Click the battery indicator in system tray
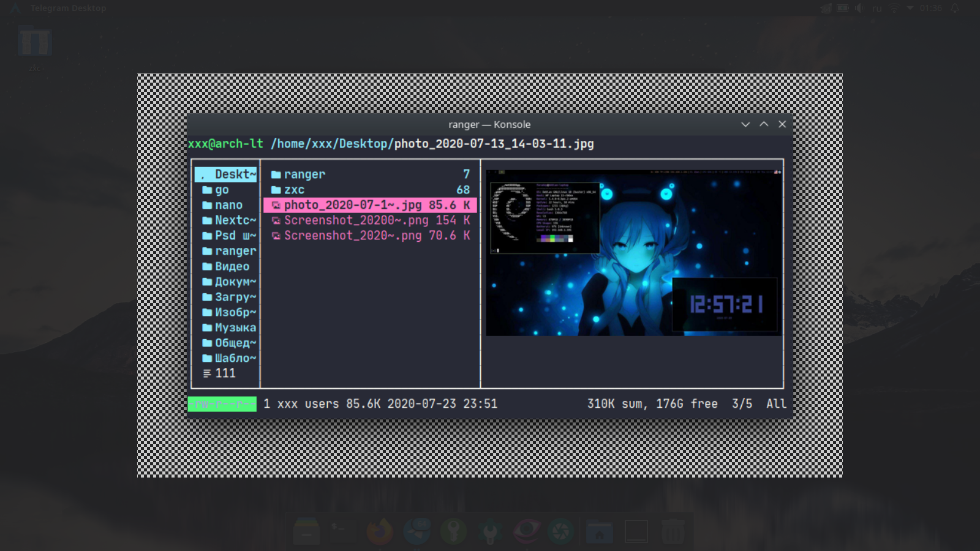The height and width of the screenshot is (551, 980). coord(843,8)
